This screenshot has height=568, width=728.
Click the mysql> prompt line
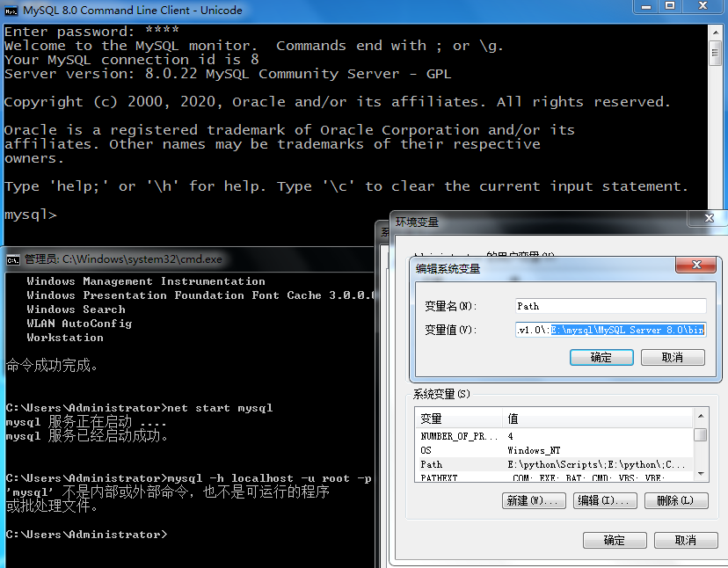31,215
